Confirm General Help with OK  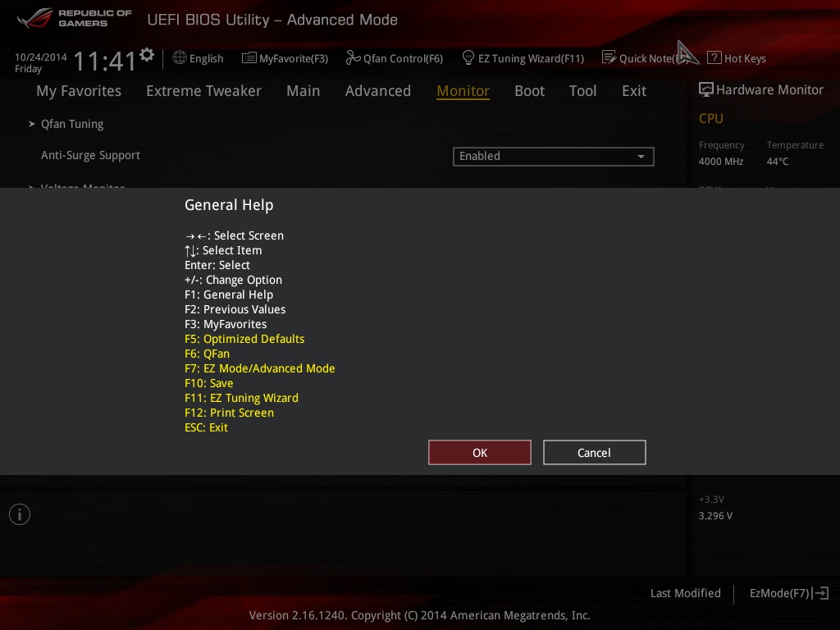[480, 453]
